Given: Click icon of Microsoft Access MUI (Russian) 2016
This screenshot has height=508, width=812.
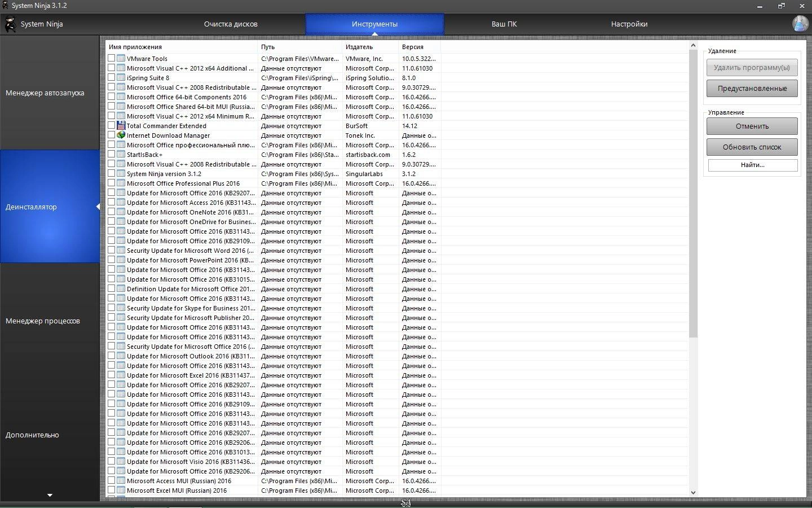Looking at the screenshot, I should click(x=121, y=480).
